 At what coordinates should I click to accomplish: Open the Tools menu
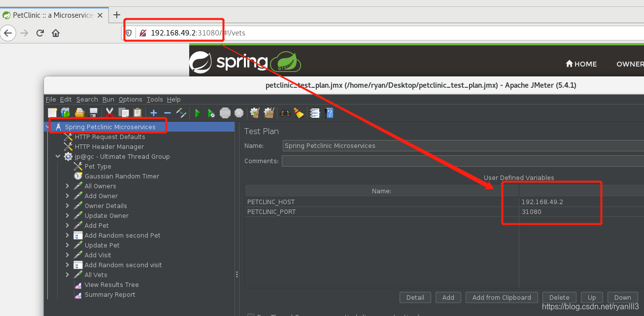point(155,99)
